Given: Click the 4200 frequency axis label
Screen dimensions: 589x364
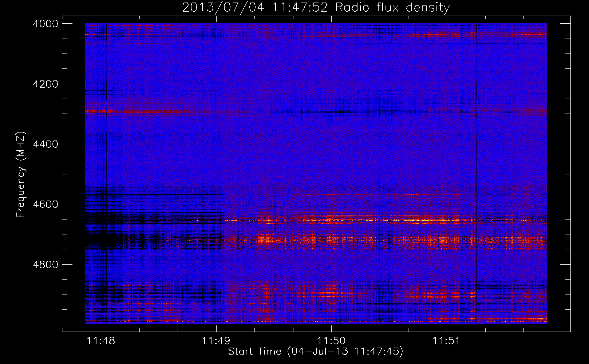Looking at the screenshot, I should tap(46, 84).
